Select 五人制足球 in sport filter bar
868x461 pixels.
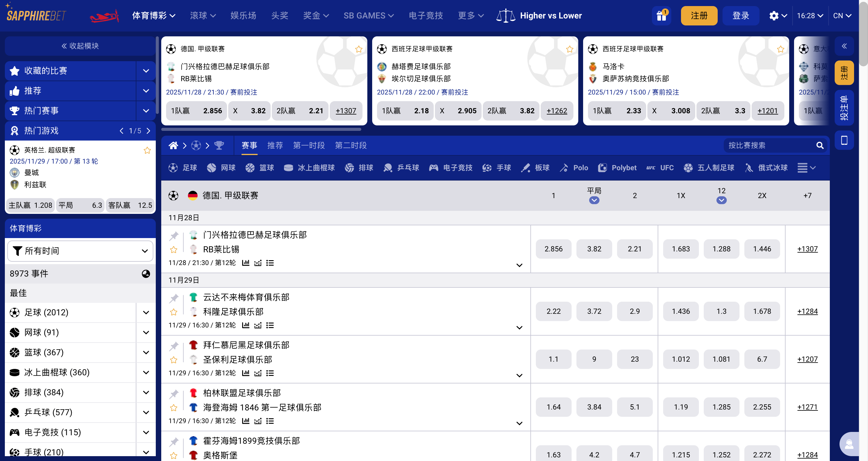point(709,168)
